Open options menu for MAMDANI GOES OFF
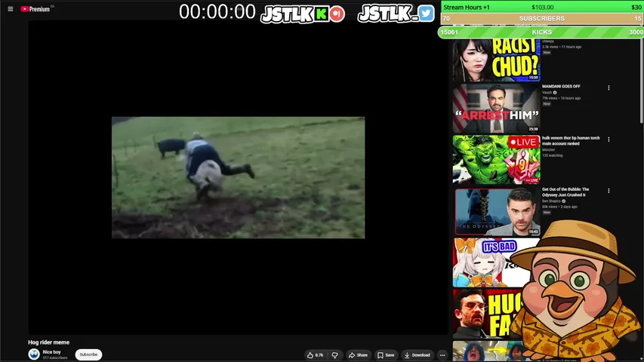 coord(609,87)
